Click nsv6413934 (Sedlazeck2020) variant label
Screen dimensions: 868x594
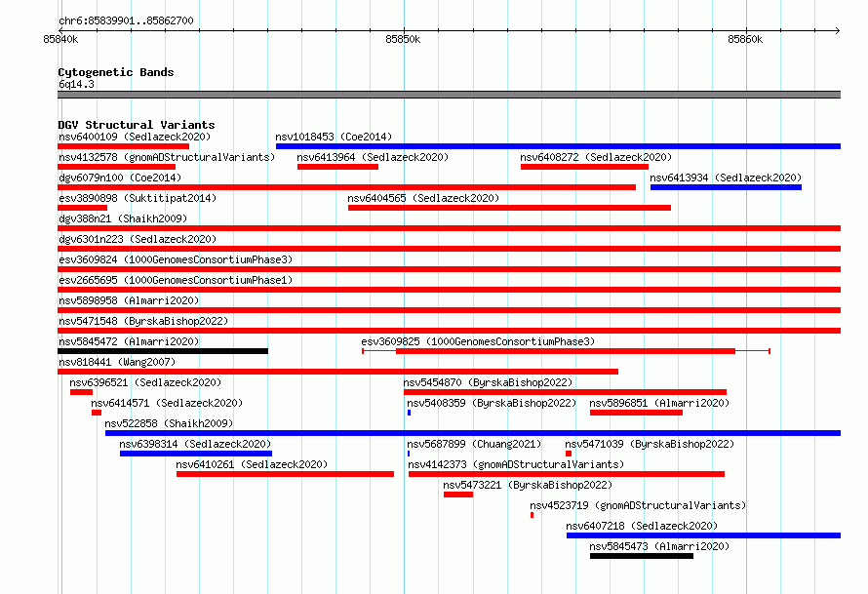(x=726, y=178)
